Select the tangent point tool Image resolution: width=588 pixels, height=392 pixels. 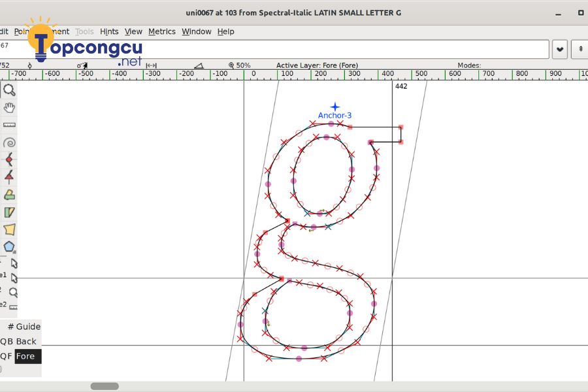click(9, 177)
